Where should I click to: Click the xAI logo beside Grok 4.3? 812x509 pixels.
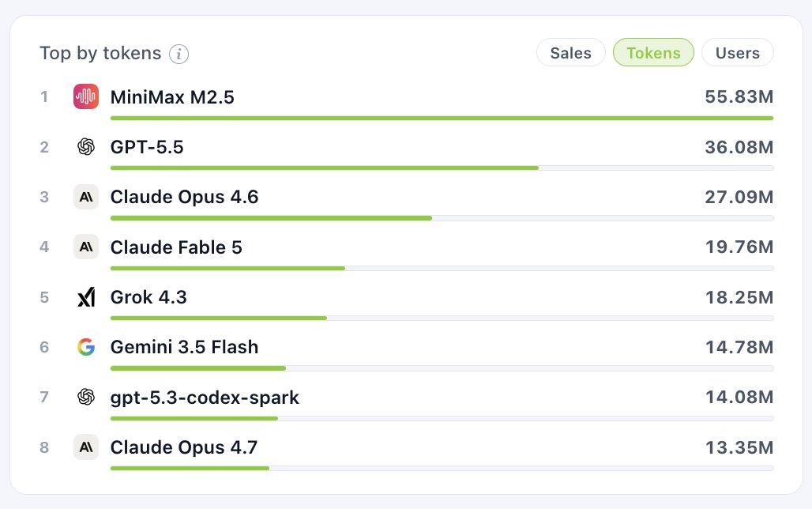click(86, 297)
